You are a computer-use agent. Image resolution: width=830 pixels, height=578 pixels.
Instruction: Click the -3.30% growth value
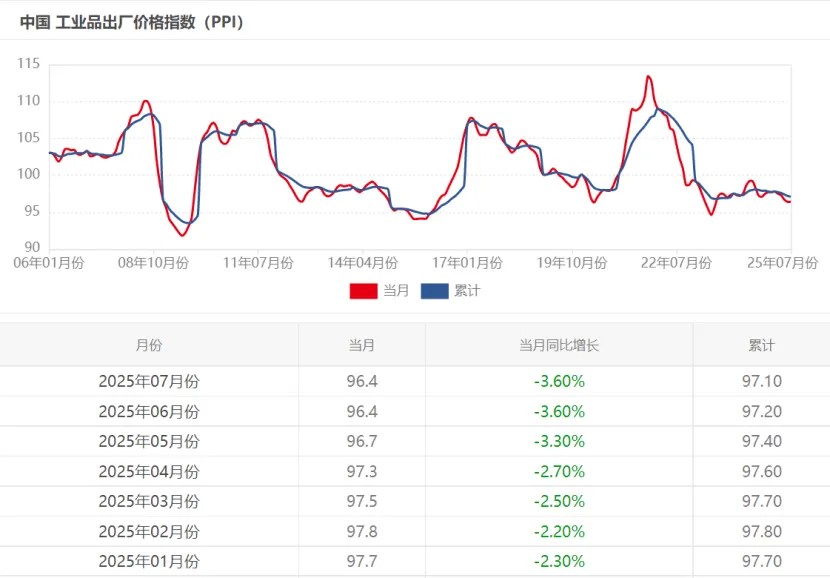click(x=558, y=441)
